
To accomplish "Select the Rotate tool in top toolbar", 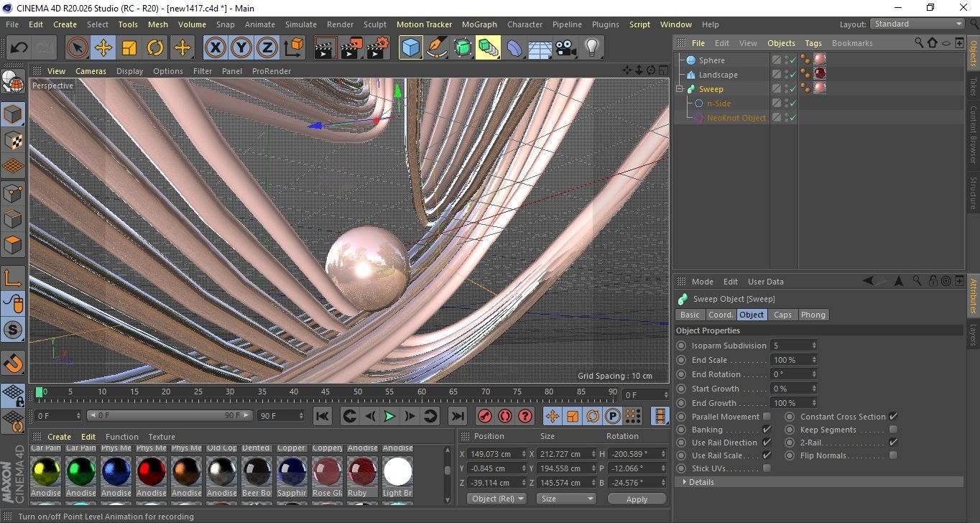I will click(155, 48).
